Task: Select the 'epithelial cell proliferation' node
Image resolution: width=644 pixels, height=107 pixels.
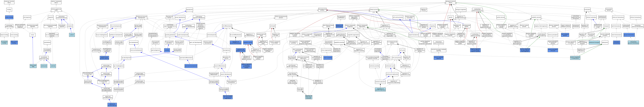Action: 339,26
